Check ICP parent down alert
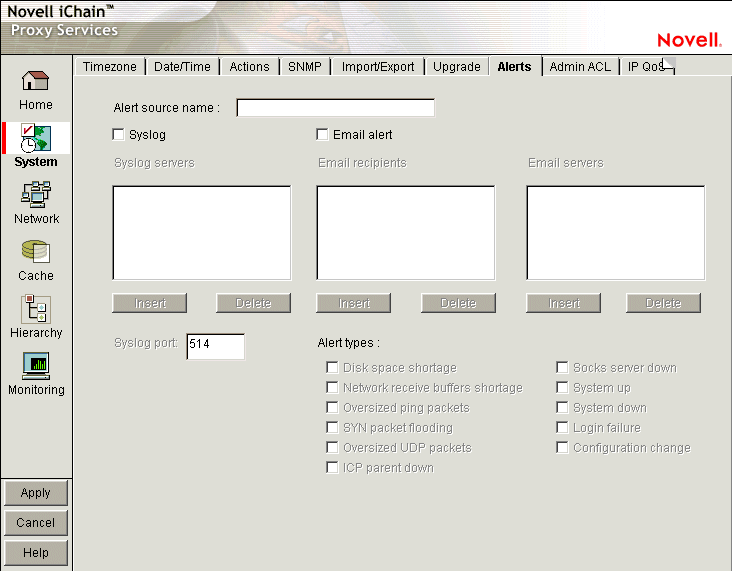732x571 pixels. pyautogui.click(x=332, y=467)
